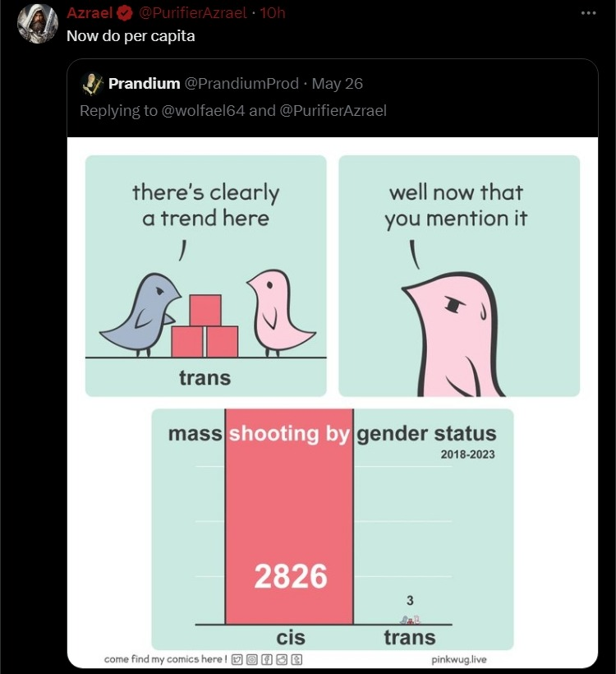Open the three-dot more options menu

(588, 13)
